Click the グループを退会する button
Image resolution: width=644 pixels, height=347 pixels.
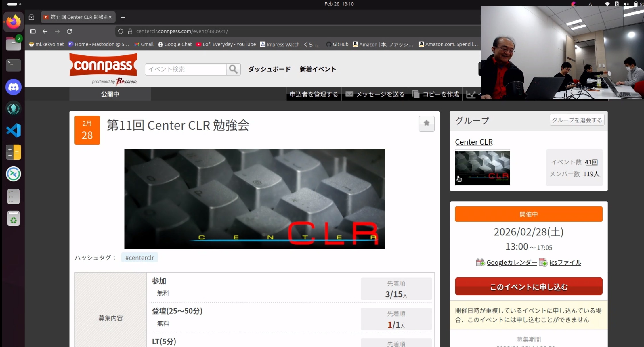(576, 120)
